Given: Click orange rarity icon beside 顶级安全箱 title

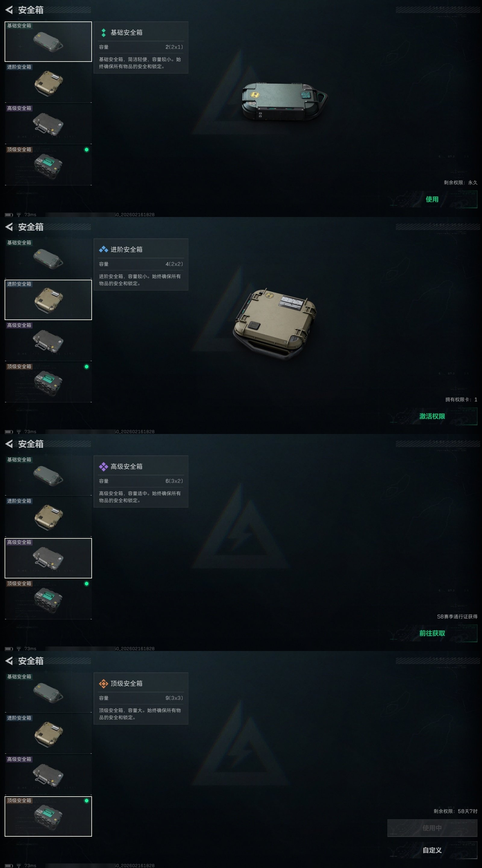Looking at the screenshot, I should [x=103, y=683].
